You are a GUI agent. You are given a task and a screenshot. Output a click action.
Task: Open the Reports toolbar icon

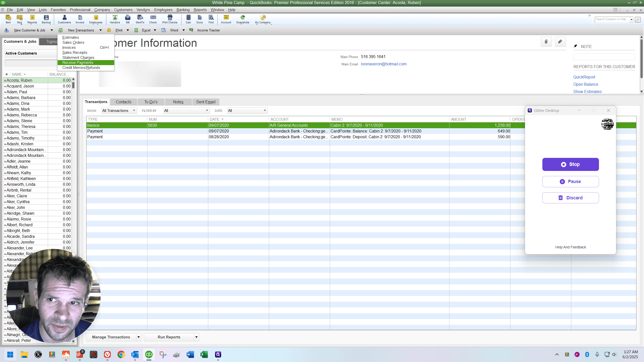[x=32, y=19]
